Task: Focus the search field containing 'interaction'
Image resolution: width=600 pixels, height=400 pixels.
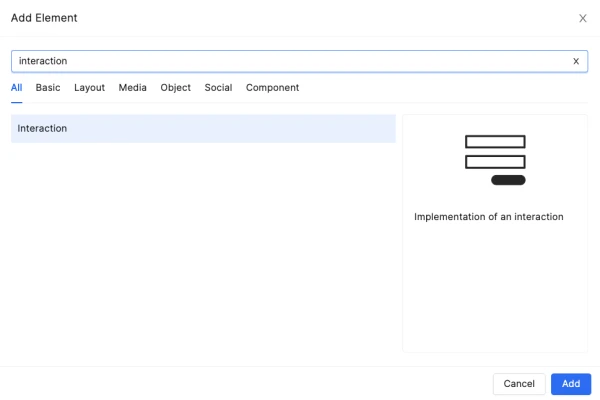Action: click(290, 61)
